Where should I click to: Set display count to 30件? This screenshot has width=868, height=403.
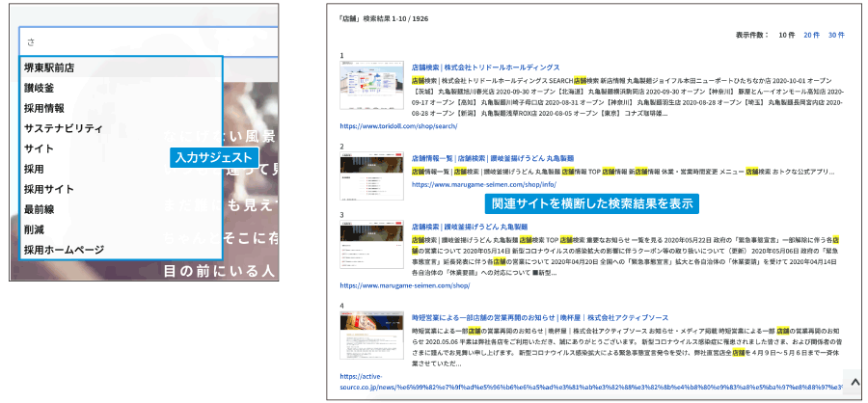coord(836,35)
